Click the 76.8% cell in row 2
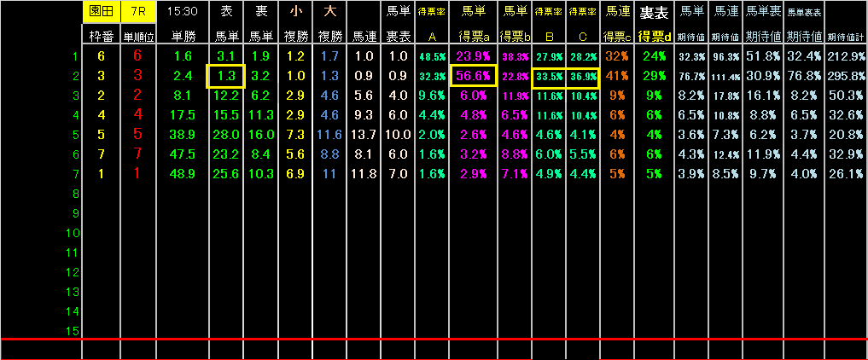The image size is (868, 360). coord(804,76)
